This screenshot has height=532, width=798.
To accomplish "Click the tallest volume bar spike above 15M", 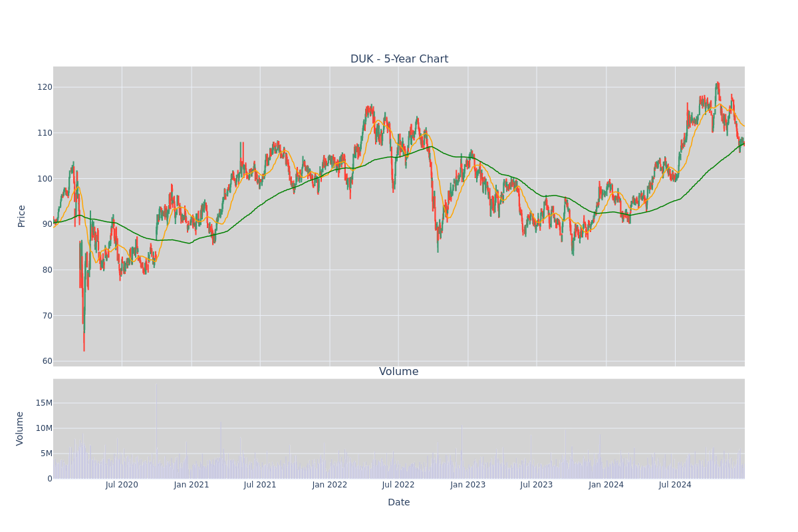I will (x=156, y=431).
